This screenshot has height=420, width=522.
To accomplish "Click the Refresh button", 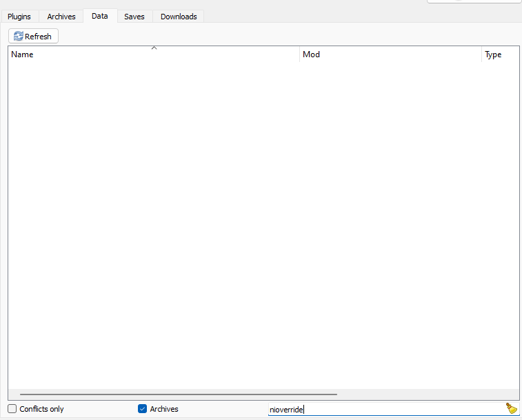I will [x=33, y=36].
